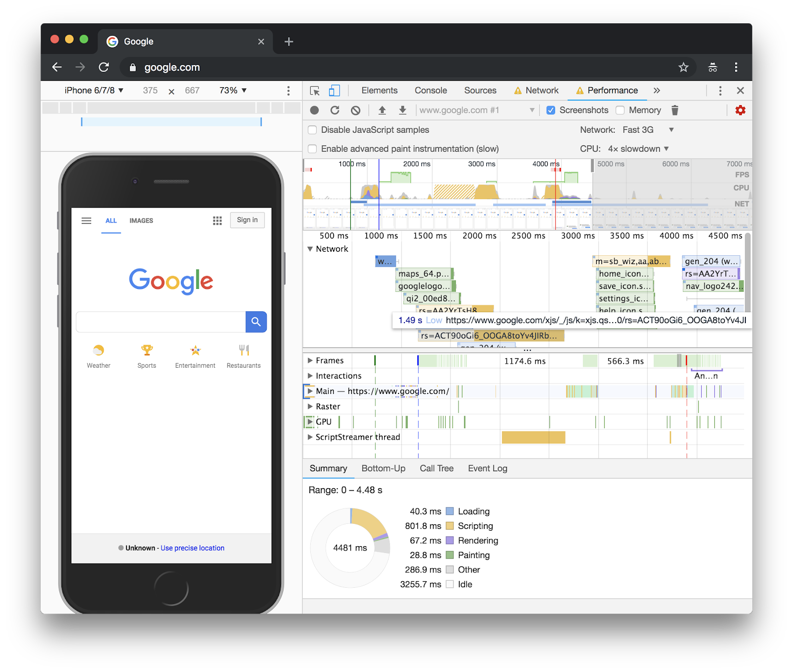
Task: Toggle the device toolbar icon
Action: (335, 91)
